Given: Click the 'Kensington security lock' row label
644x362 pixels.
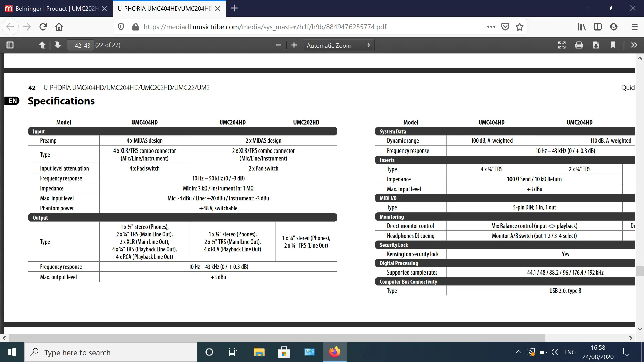Looking at the screenshot, I should (x=413, y=254).
